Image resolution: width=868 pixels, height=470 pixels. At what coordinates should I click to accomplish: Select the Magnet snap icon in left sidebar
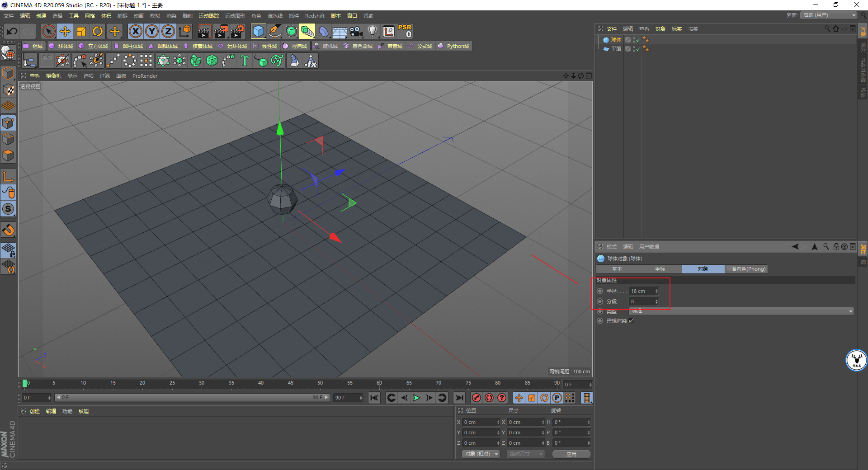click(x=9, y=230)
